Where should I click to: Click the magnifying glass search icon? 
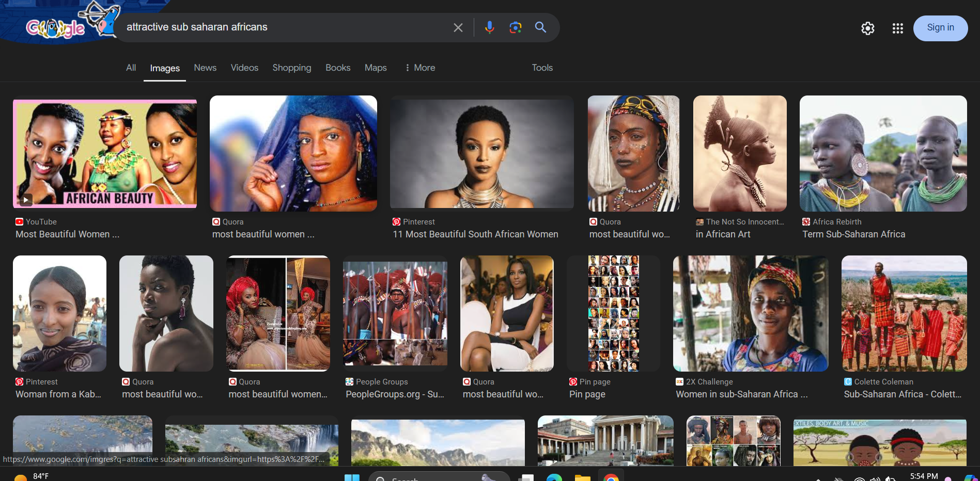click(x=540, y=27)
